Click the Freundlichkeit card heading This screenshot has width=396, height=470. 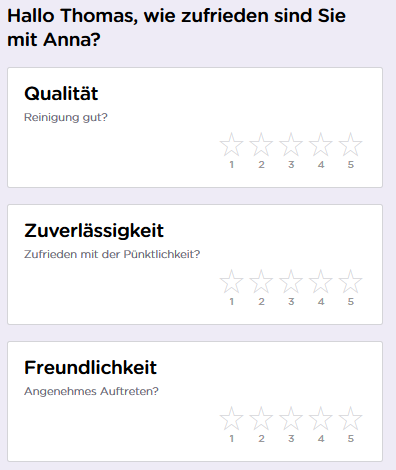(90, 367)
